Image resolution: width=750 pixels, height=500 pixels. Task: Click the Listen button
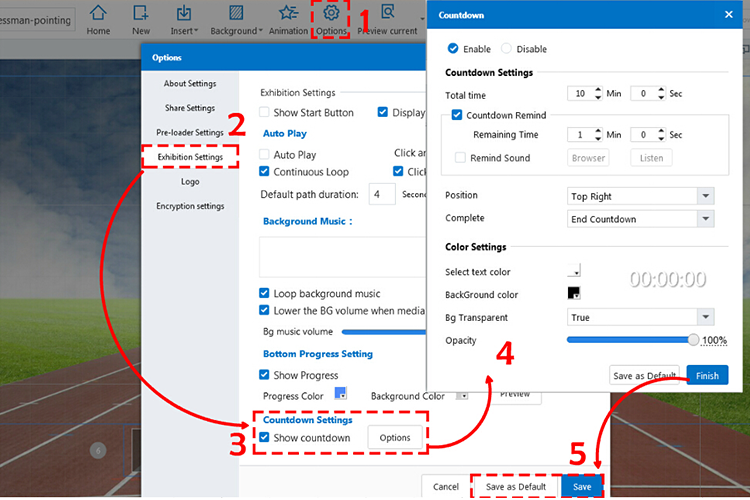tap(651, 158)
